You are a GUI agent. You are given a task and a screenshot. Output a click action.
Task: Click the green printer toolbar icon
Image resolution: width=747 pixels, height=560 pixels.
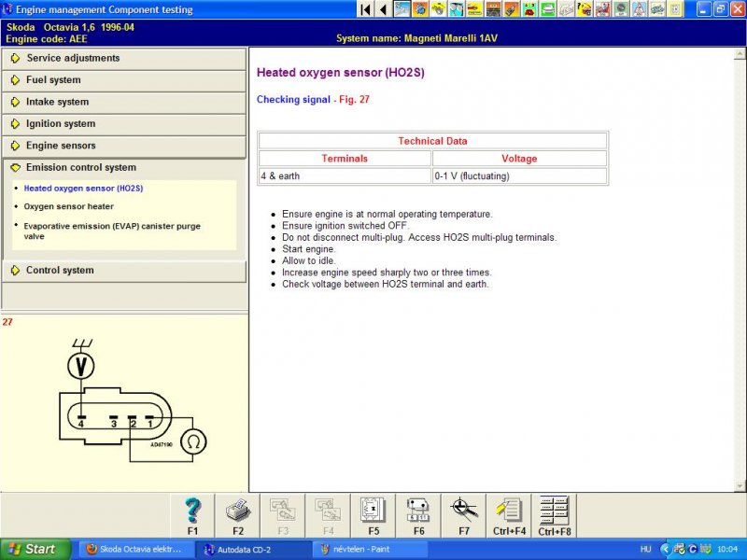547,9
